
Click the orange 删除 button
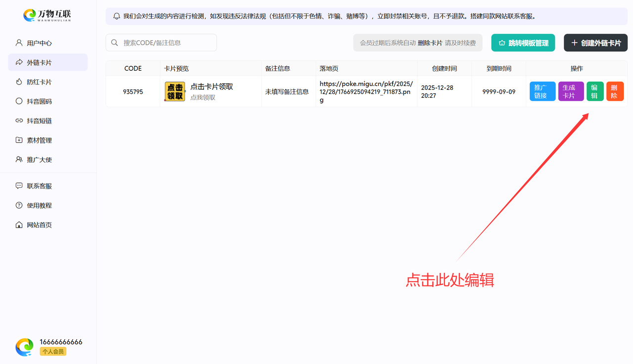tap(615, 91)
